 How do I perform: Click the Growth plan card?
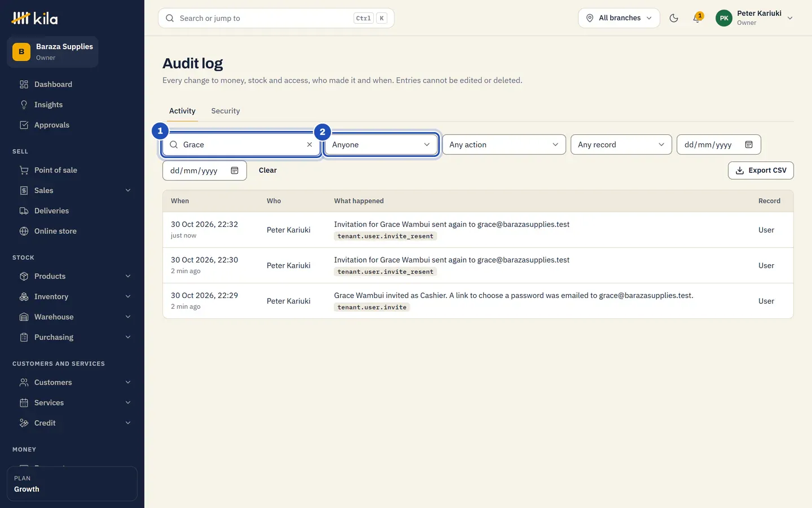click(72, 484)
